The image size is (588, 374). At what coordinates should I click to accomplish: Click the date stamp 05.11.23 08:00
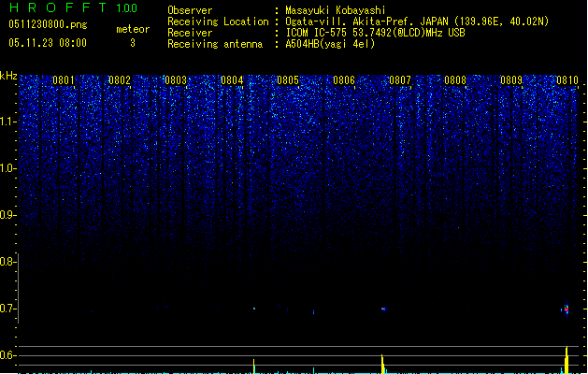pyautogui.click(x=48, y=43)
